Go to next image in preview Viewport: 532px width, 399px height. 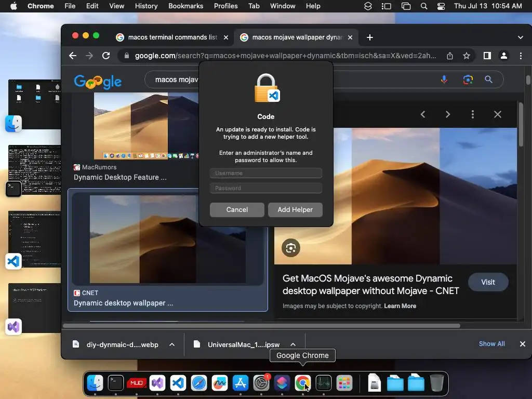[x=448, y=114]
